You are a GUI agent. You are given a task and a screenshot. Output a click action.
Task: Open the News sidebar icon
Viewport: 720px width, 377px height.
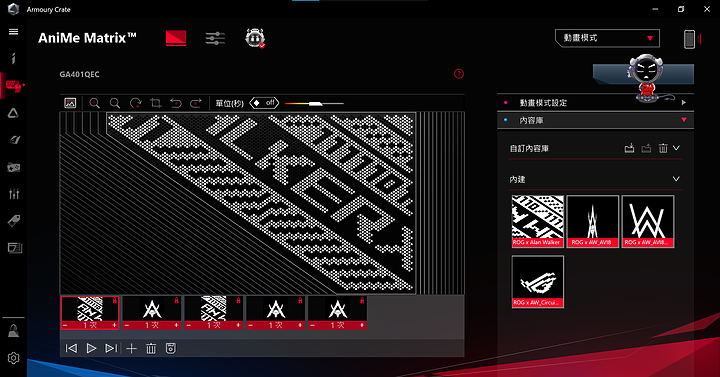pyautogui.click(x=14, y=248)
